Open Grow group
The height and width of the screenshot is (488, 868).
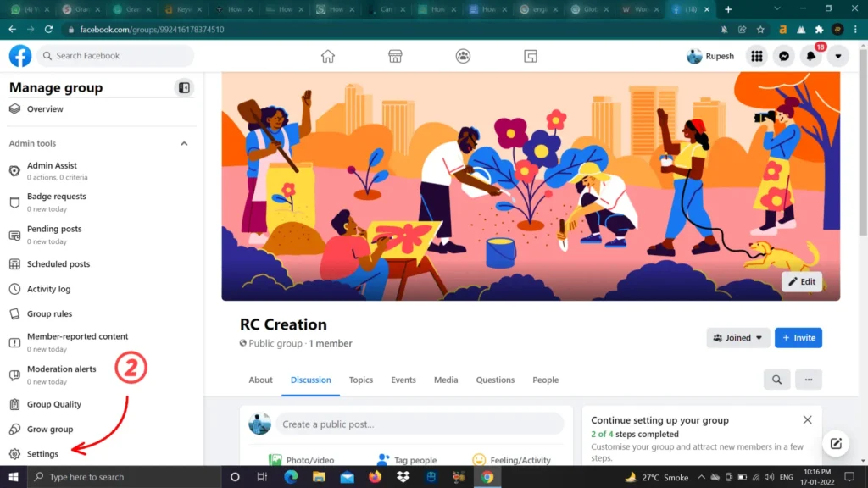tap(50, 430)
